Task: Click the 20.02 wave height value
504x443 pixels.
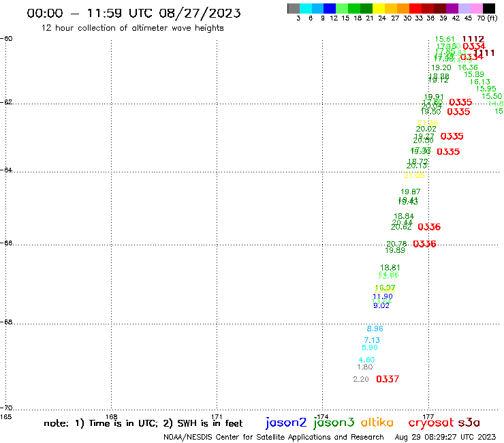Action: (x=426, y=129)
